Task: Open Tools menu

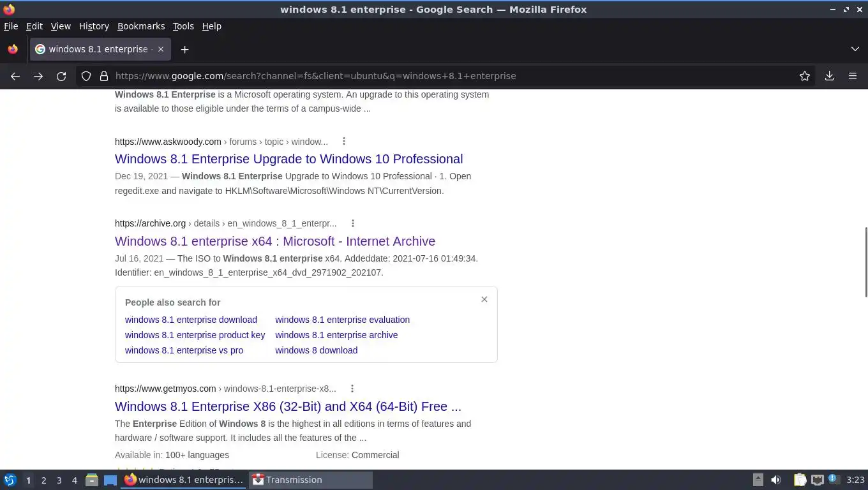Action: pyautogui.click(x=183, y=26)
